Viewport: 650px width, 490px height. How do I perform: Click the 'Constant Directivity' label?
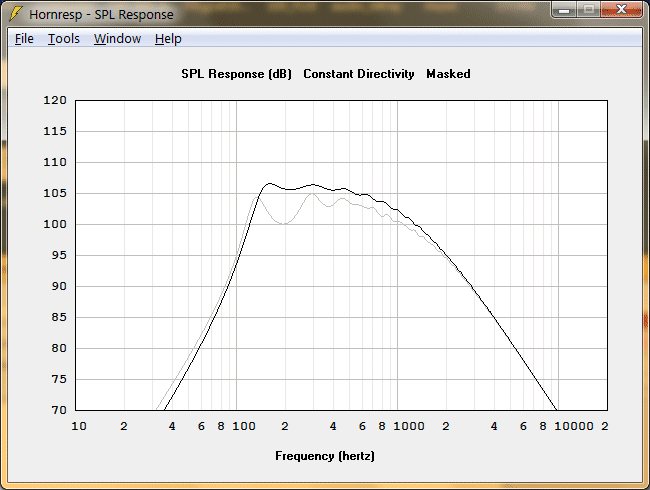359,74
